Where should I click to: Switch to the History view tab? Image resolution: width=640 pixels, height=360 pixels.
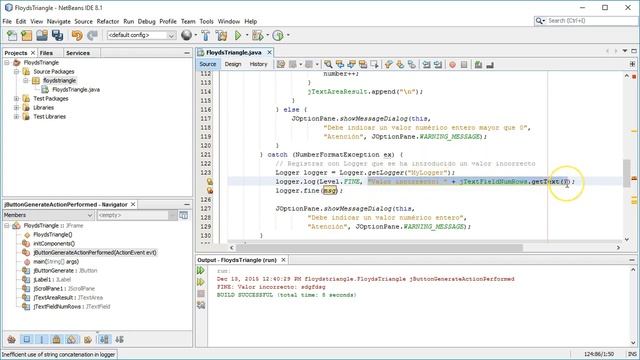tap(258, 64)
